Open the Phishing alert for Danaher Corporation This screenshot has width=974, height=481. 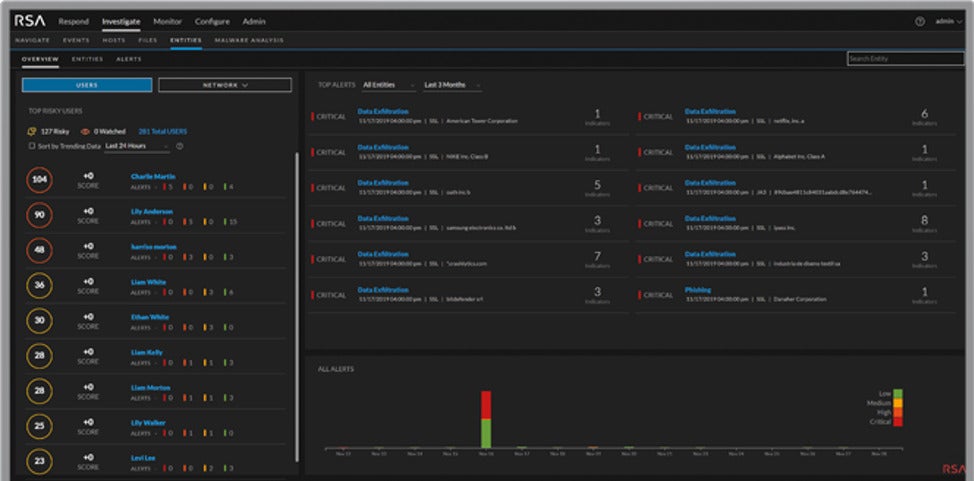(x=698, y=290)
